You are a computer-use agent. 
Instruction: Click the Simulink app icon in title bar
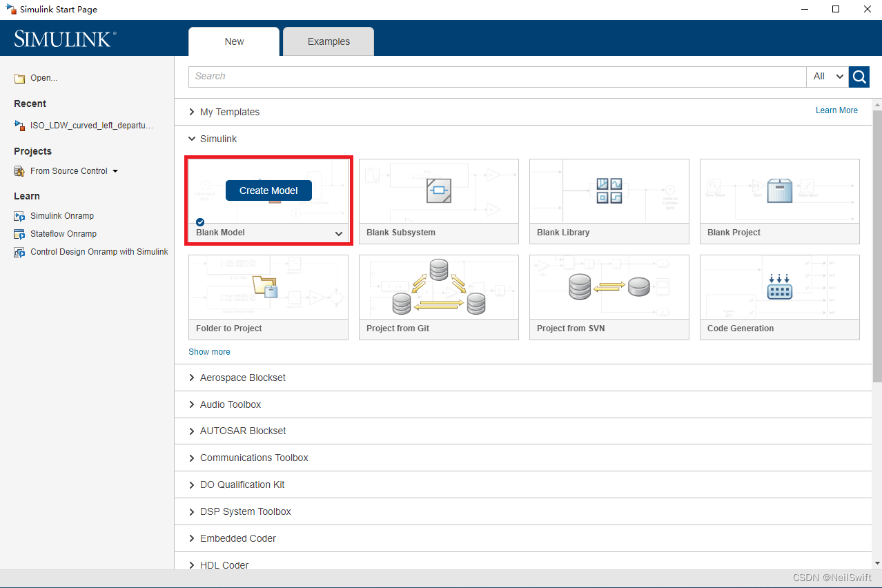point(11,10)
